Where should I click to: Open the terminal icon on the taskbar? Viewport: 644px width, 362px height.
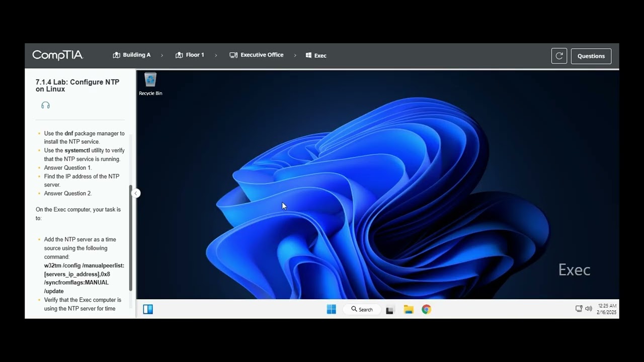click(389, 310)
